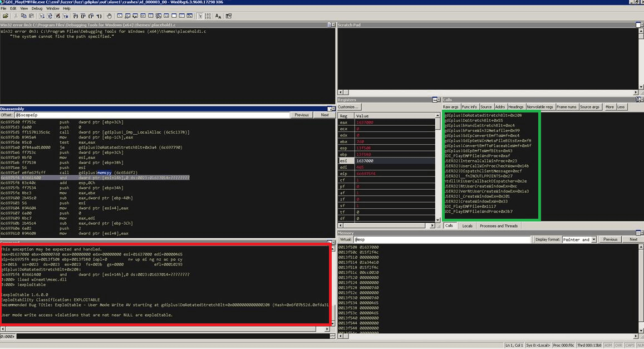Click the Copy icon in toolbar

pyautogui.click(x=23, y=16)
